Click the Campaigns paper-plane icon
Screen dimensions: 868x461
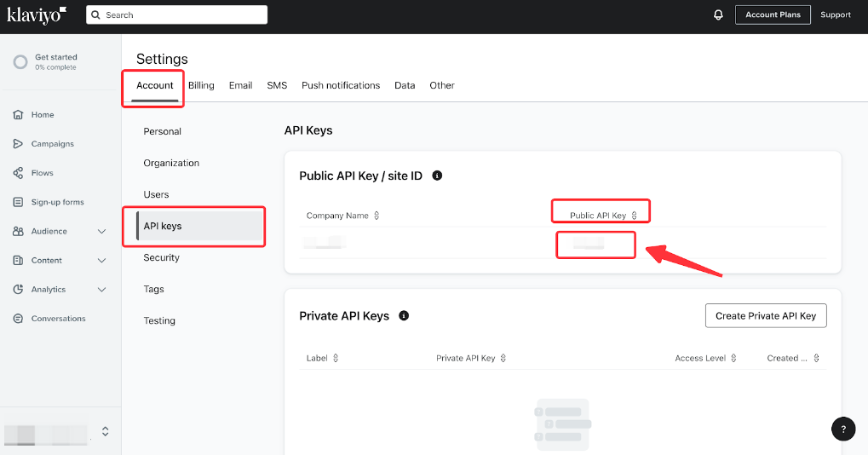pyautogui.click(x=18, y=143)
